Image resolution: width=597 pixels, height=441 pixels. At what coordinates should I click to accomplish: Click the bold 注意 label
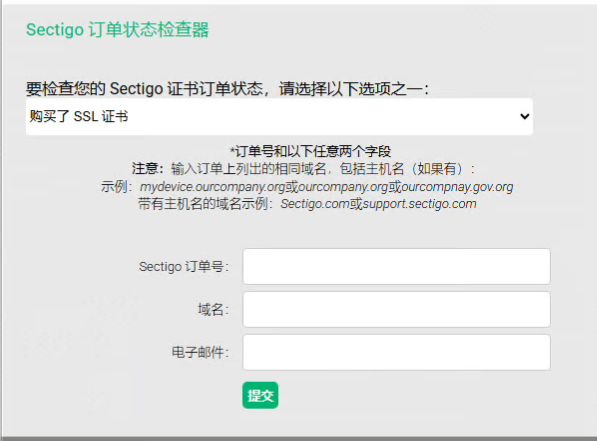point(148,169)
